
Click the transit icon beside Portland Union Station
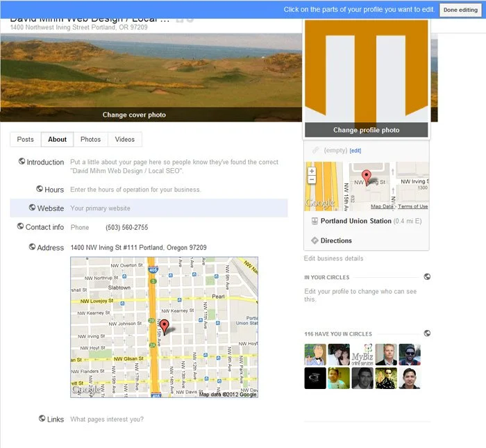pos(315,221)
